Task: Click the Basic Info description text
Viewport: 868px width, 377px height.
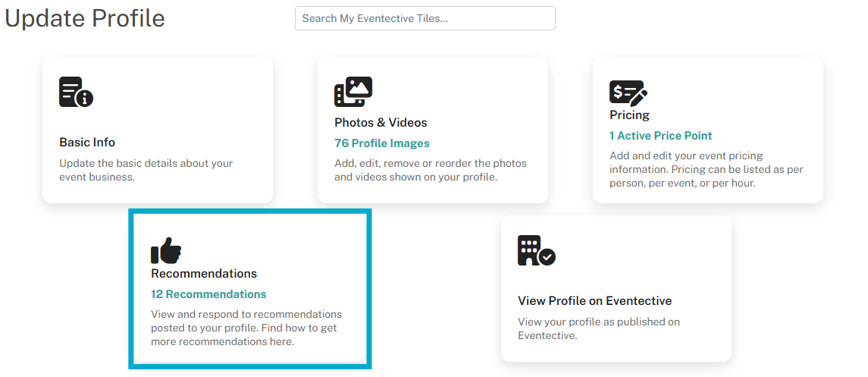Action: click(x=146, y=170)
